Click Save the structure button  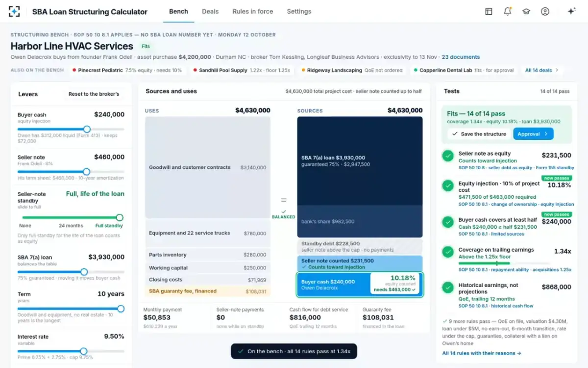coord(479,134)
